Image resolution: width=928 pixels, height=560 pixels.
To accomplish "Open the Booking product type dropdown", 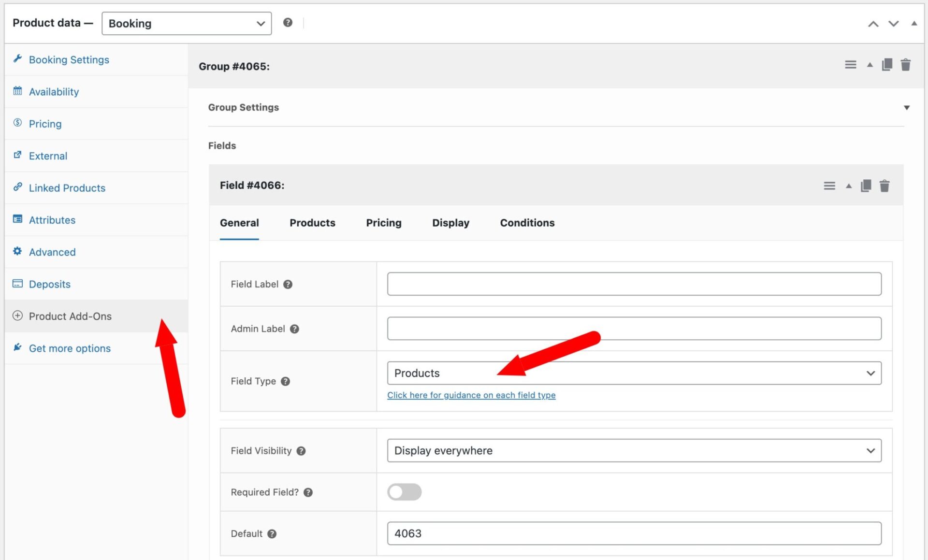I will click(187, 23).
